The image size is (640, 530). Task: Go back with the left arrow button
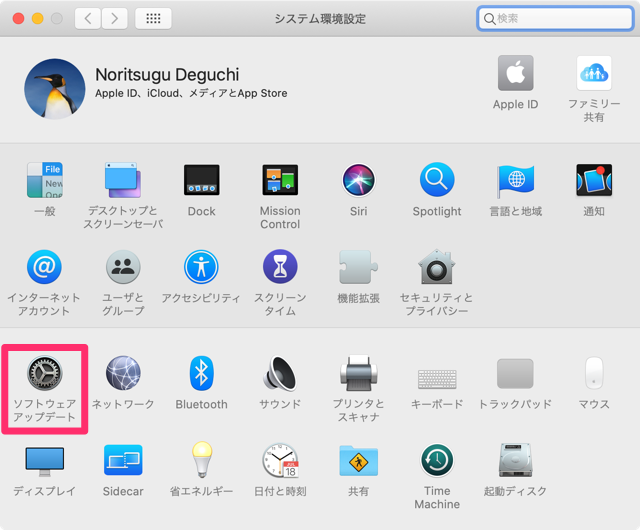(88, 18)
